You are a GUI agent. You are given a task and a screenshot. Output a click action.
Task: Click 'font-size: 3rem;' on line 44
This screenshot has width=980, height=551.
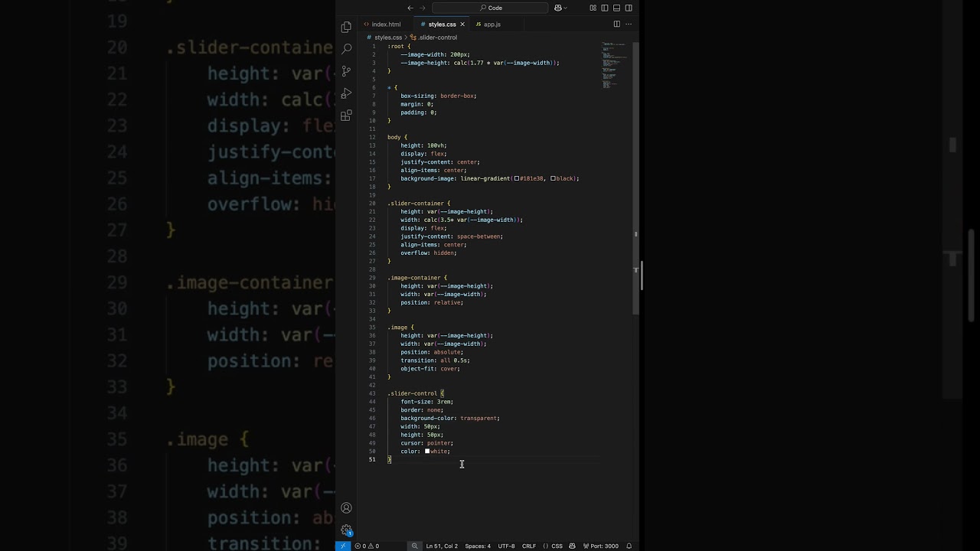427,402
